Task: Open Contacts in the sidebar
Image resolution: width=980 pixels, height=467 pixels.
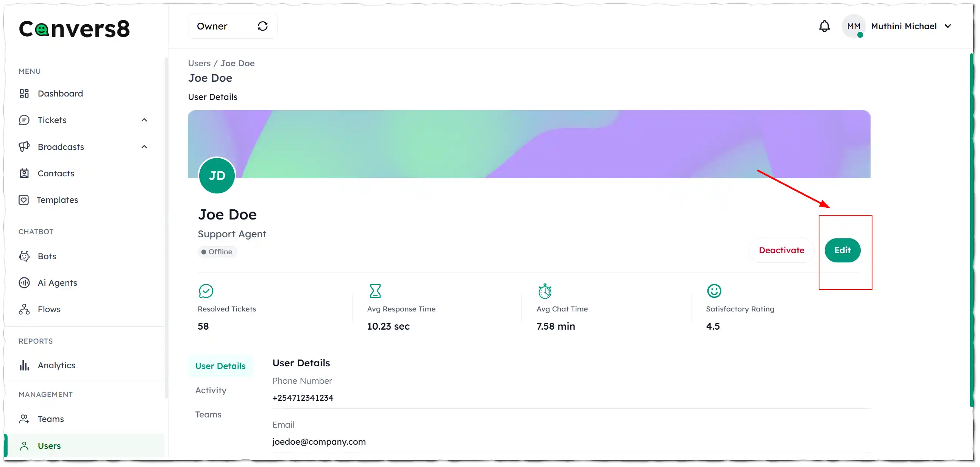Action: [x=56, y=173]
